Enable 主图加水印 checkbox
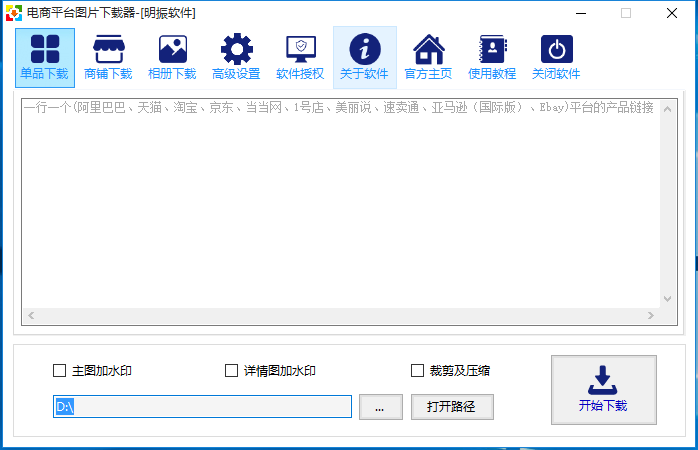The image size is (698, 450). (x=60, y=371)
